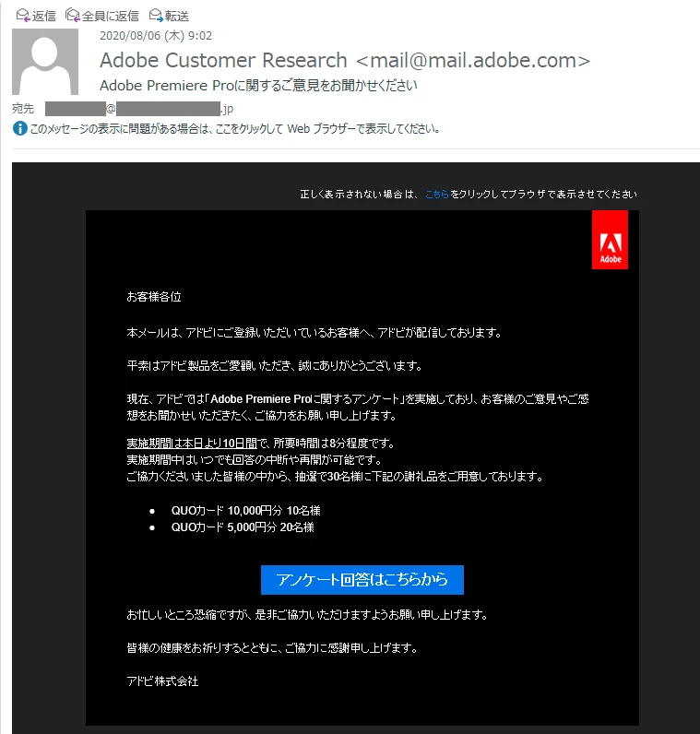Click the 宛先 recipient label

click(x=23, y=109)
